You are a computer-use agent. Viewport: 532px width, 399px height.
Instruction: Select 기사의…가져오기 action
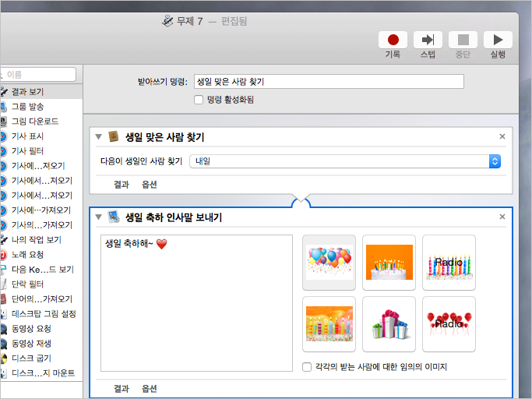pos(41,224)
